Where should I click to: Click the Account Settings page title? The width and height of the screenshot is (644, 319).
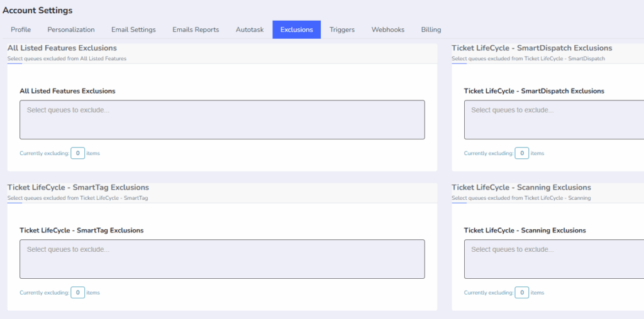(37, 11)
